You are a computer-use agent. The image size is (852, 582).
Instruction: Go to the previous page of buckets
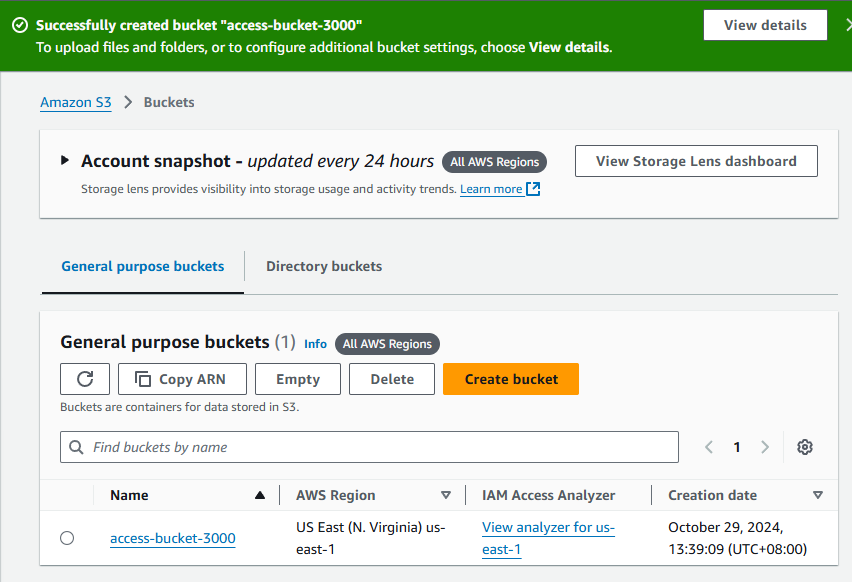(x=709, y=447)
